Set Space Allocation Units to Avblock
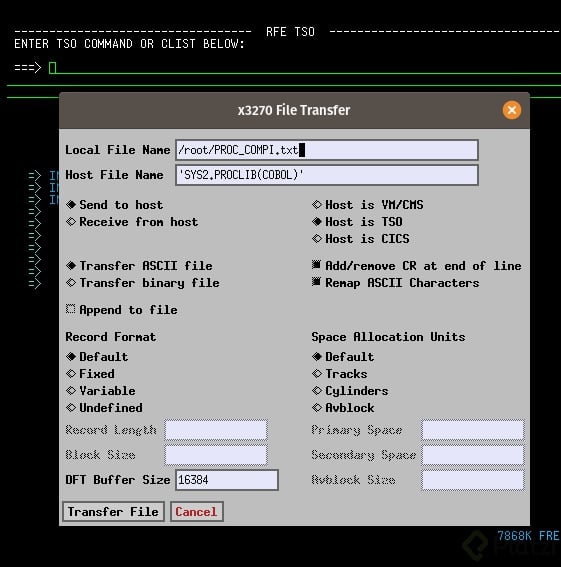The image size is (561, 567). coord(343,408)
